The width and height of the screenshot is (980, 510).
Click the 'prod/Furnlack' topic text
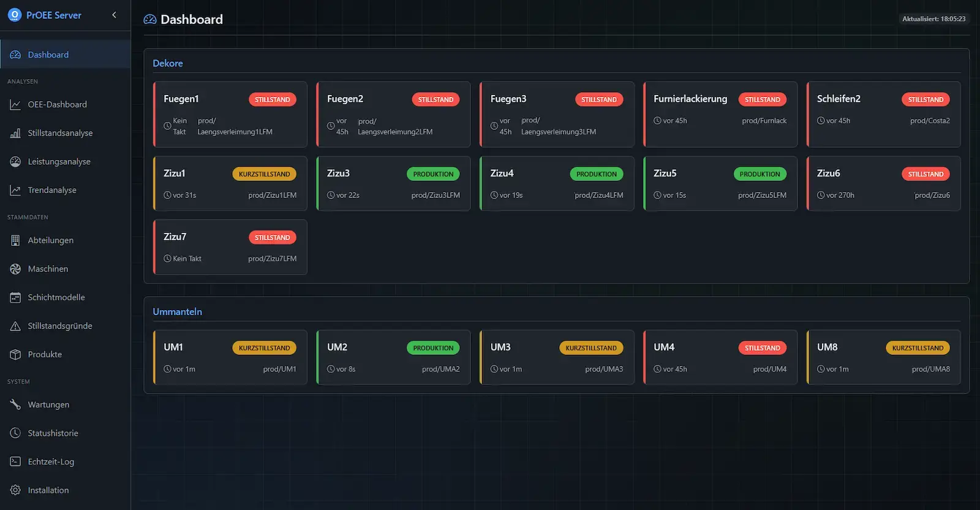click(x=764, y=121)
